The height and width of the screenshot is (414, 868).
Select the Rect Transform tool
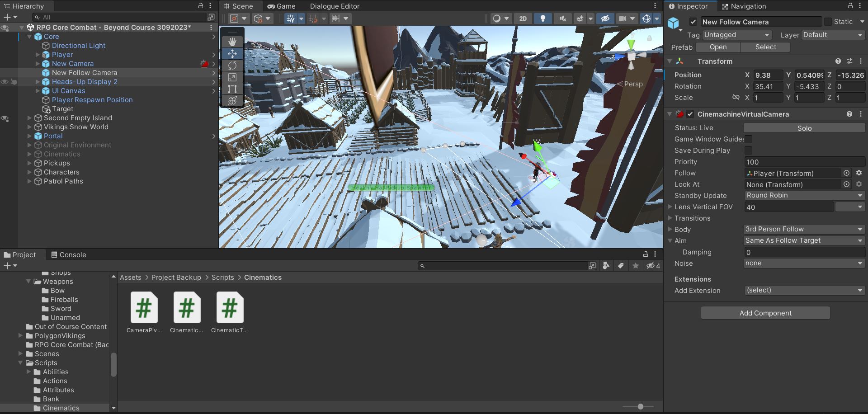(232, 89)
